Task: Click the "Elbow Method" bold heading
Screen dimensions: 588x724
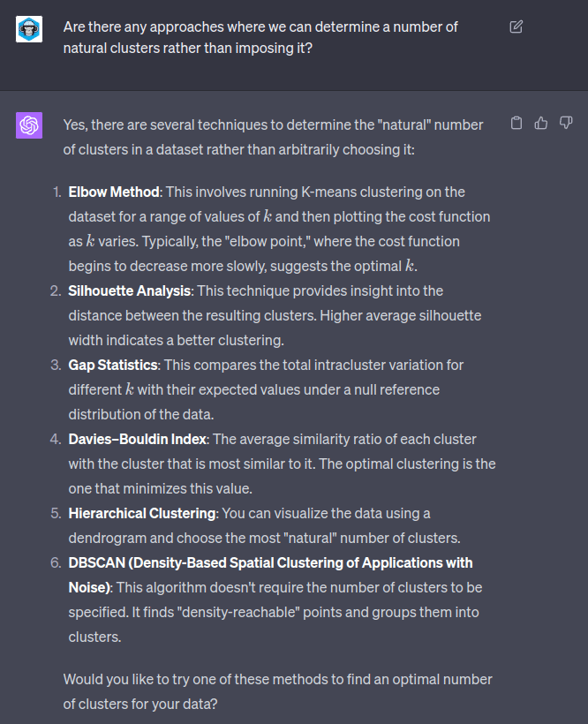Action: click(114, 192)
